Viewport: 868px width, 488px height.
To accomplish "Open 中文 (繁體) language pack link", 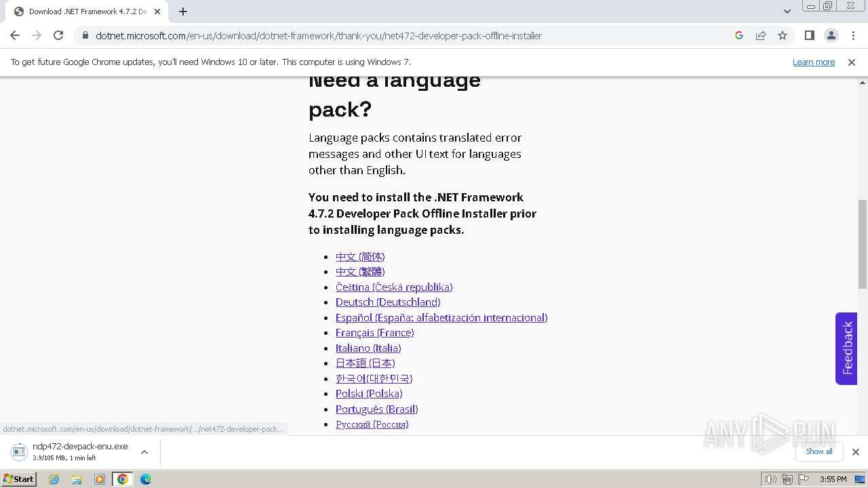I will (360, 272).
